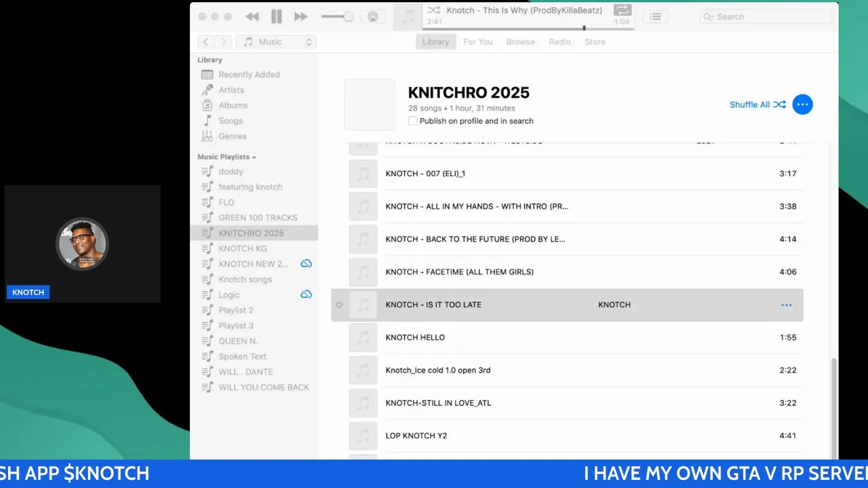
Task: Toggle shuffle icon in now playing bar
Action: pyautogui.click(x=433, y=10)
